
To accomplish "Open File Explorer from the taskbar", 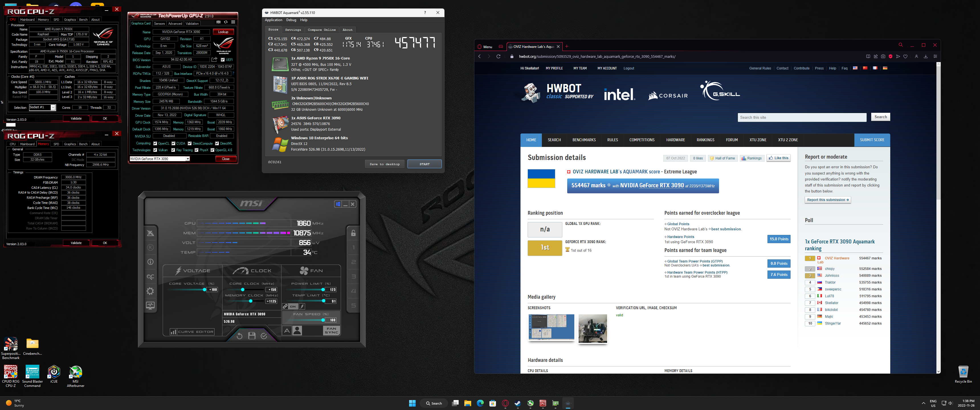I will (x=467, y=403).
